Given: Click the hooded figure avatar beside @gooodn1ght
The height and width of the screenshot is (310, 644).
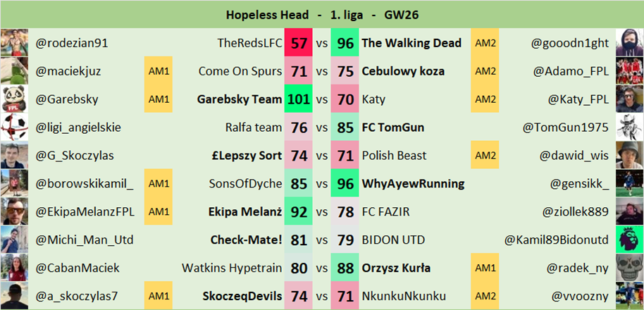Looking at the screenshot, I should tap(629, 43).
